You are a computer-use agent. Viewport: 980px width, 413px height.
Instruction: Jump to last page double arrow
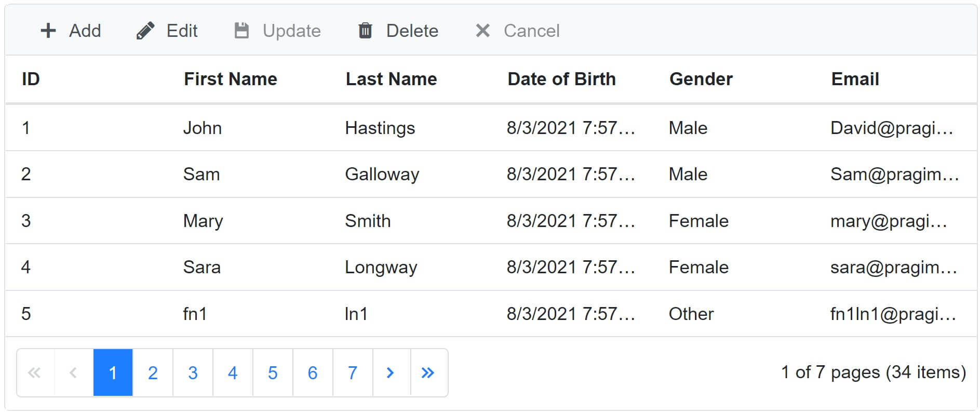click(428, 372)
